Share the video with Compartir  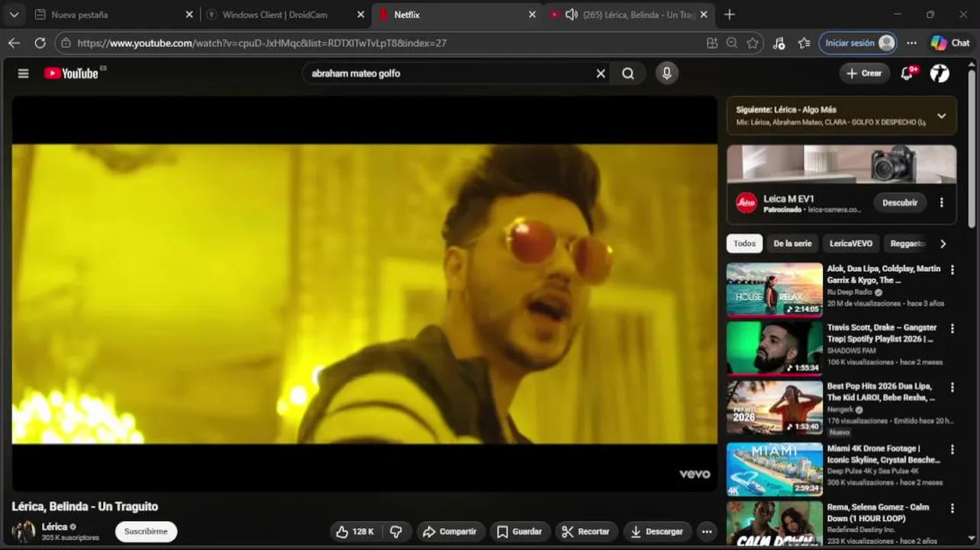[450, 532]
